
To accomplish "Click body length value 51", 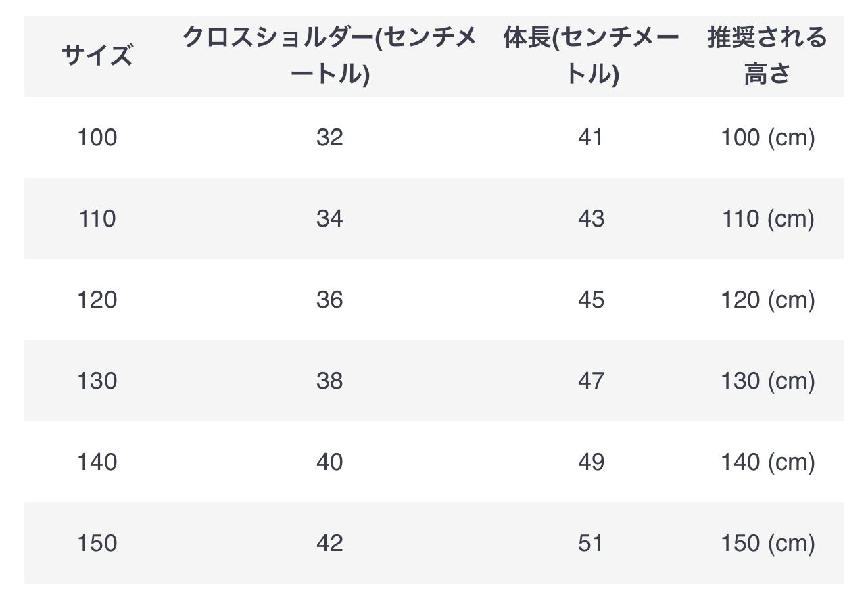I will pos(590,543).
